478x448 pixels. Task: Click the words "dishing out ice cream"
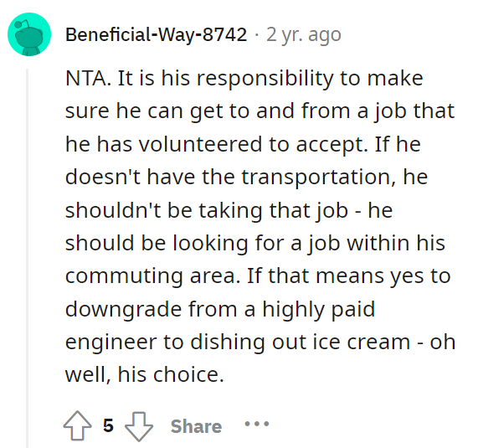[301, 342]
